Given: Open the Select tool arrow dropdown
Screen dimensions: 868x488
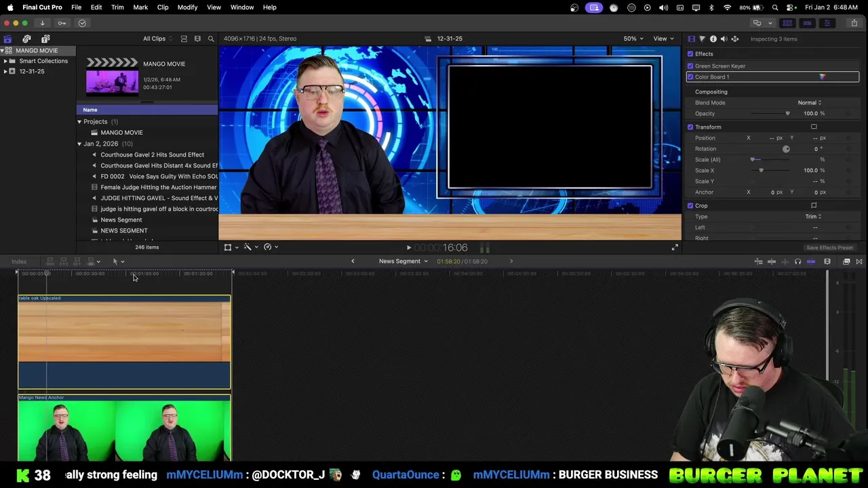Looking at the screenshot, I should coord(118,262).
